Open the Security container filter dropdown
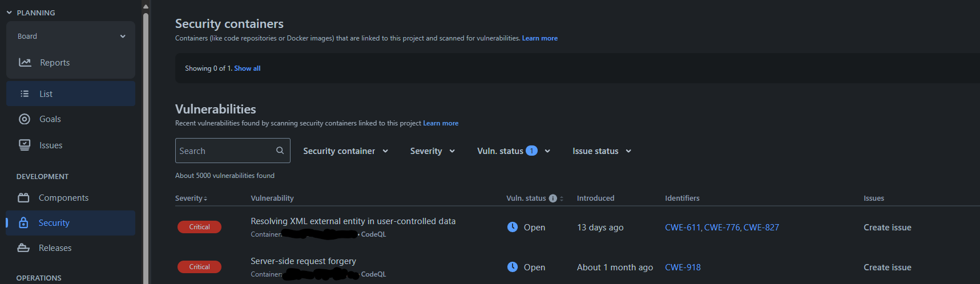The image size is (980, 284). coord(346,151)
